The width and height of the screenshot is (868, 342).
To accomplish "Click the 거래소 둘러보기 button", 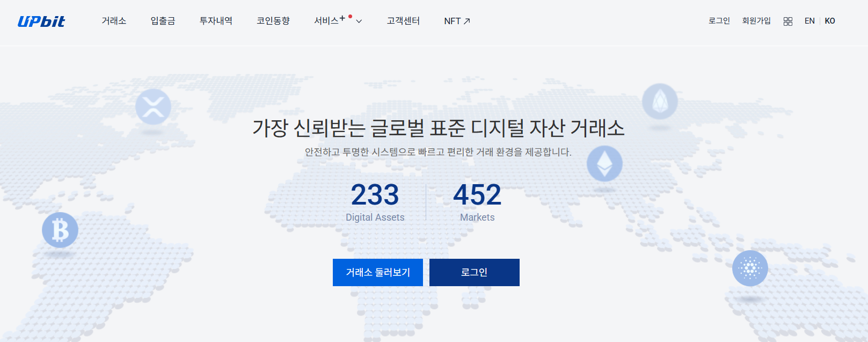I will (x=378, y=272).
